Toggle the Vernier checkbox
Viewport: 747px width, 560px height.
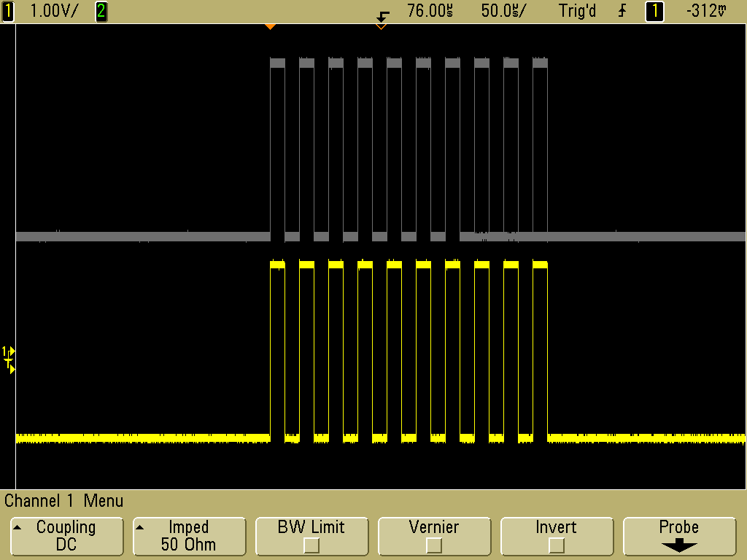433,544
